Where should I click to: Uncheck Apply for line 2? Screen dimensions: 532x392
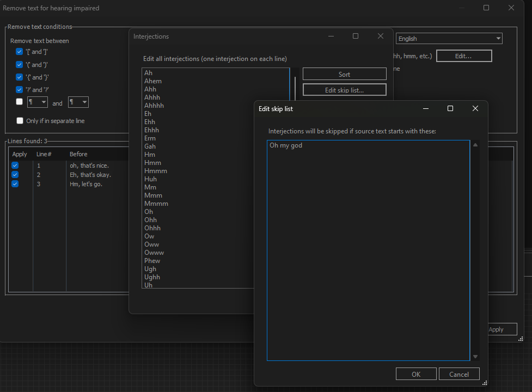coord(15,174)
